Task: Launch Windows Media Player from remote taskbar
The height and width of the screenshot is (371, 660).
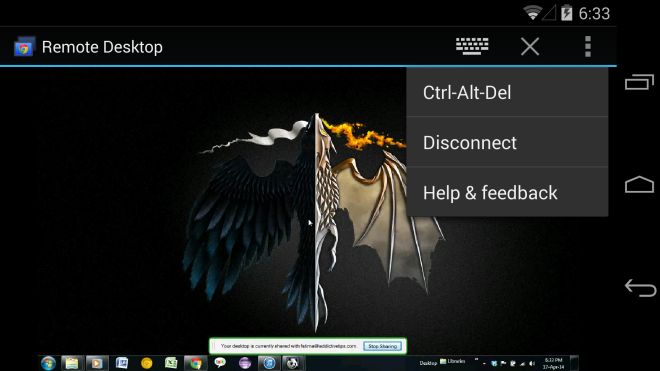Action: click(97, 363)
